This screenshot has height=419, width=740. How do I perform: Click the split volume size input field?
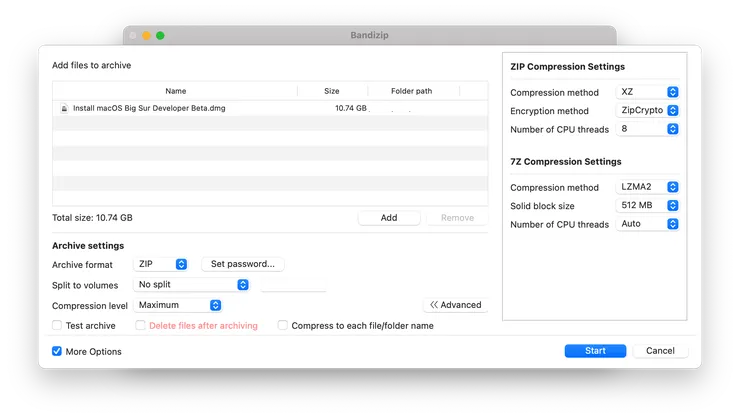293,285
